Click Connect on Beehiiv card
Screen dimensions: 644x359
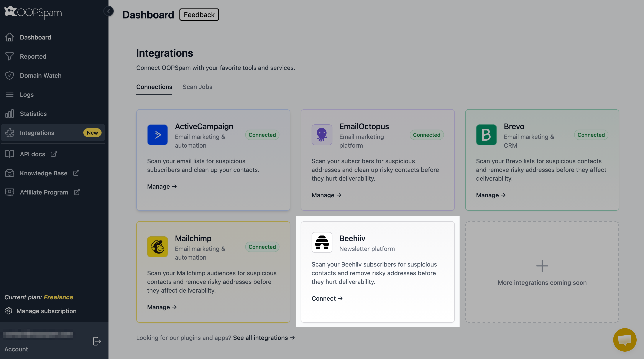327,298
